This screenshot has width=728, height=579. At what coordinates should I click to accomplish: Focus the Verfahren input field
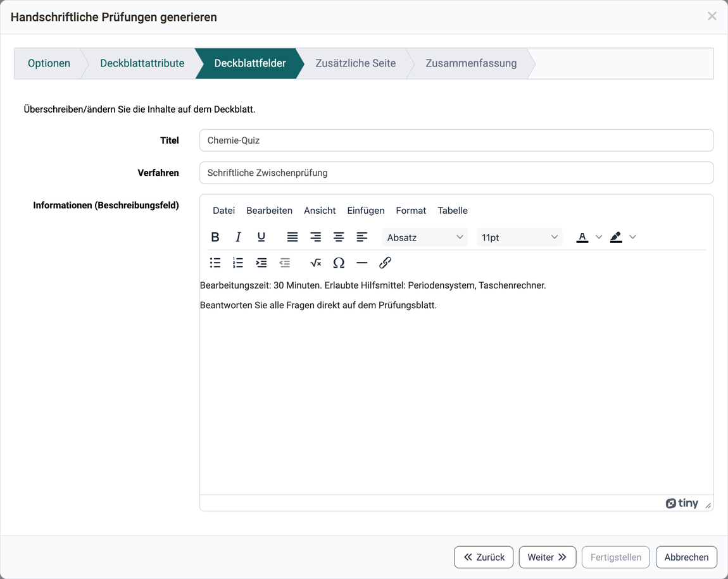click(x=456, y=173)
